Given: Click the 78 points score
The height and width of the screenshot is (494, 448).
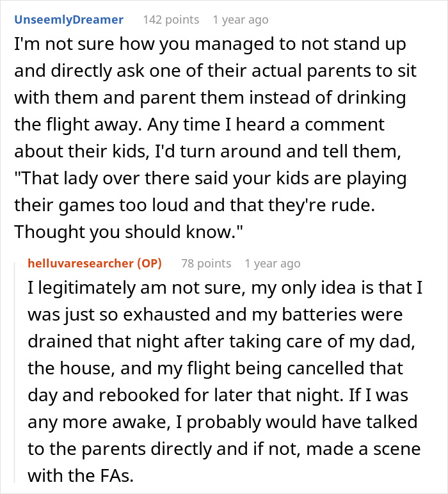Looking at the screenshot, I should [206, 264].
